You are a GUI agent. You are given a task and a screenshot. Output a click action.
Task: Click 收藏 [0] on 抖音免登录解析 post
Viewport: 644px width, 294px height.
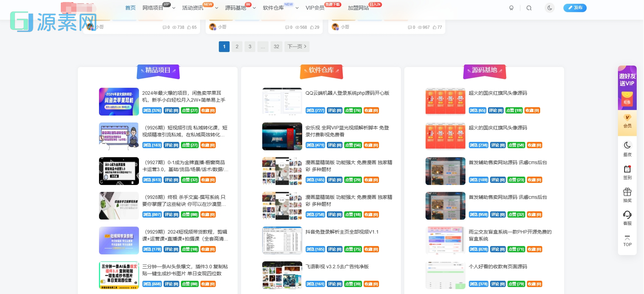(x=371, y=249)
